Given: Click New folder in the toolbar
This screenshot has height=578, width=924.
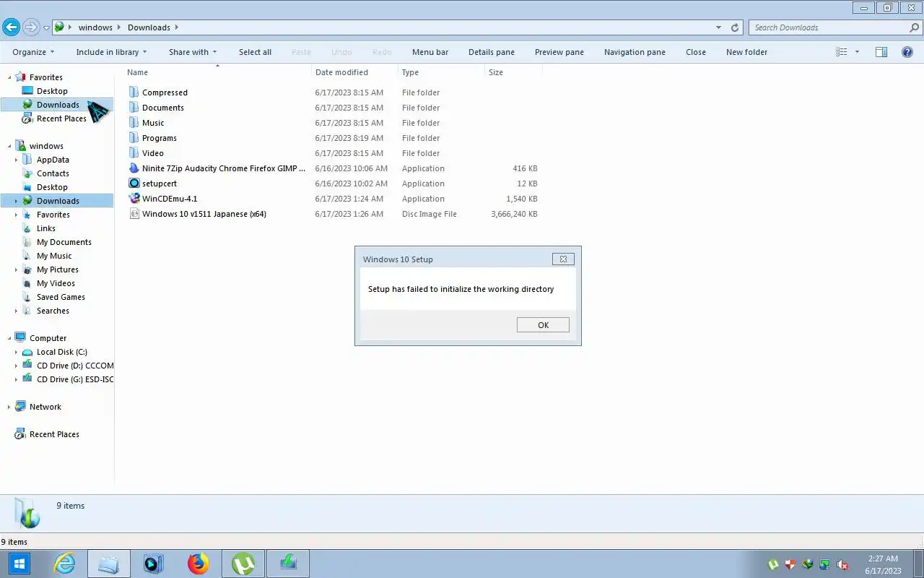Looking at the screenshot, I should pyautogui.click(x=746, y=52).
